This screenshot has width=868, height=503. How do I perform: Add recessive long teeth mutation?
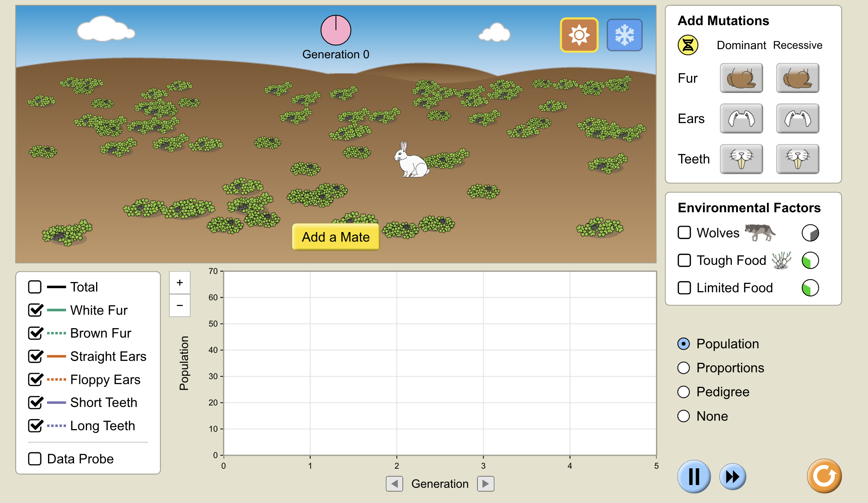coord(797,159)
